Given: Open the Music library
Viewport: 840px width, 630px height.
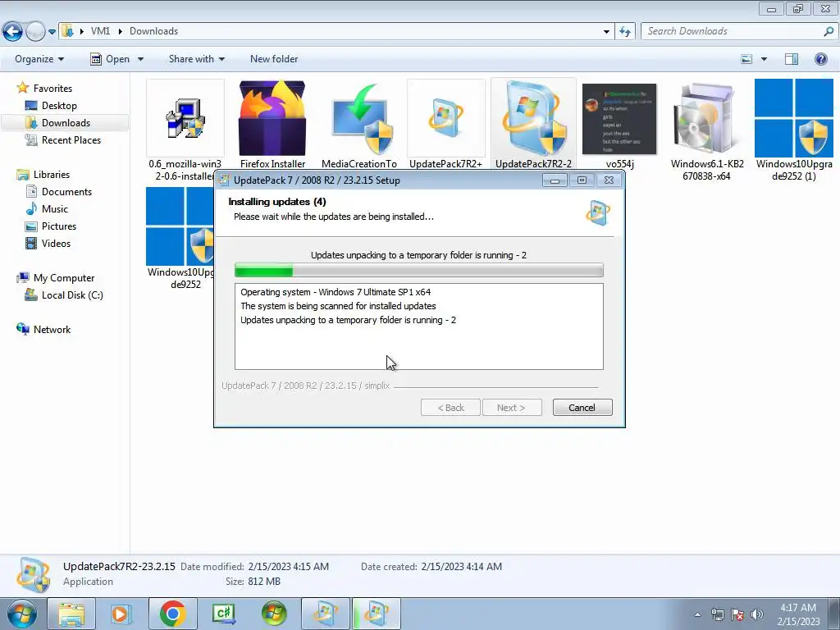Looking at the screenshot, I should (55, 209).
